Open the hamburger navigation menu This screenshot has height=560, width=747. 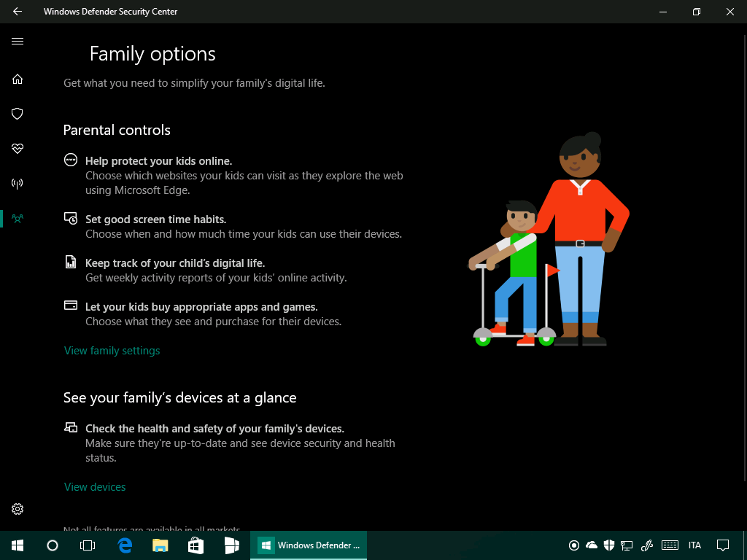pyautogui.click(x=18, y=42)
